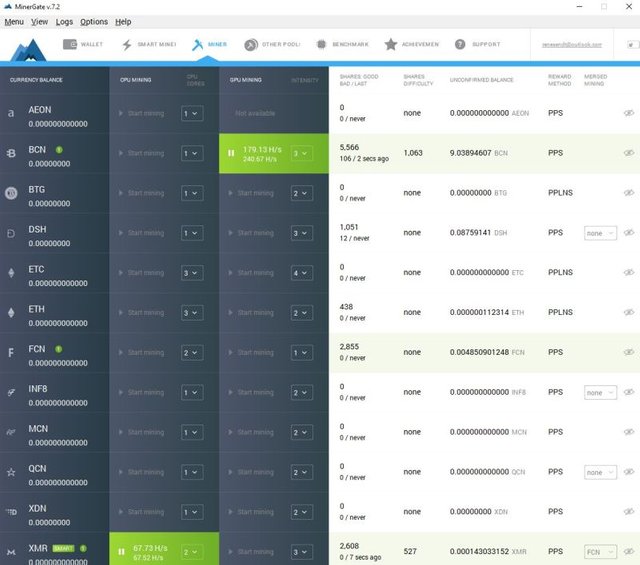Go to the Benchmark tab
Screen dimensions: 640x565
tap(342, 44)
